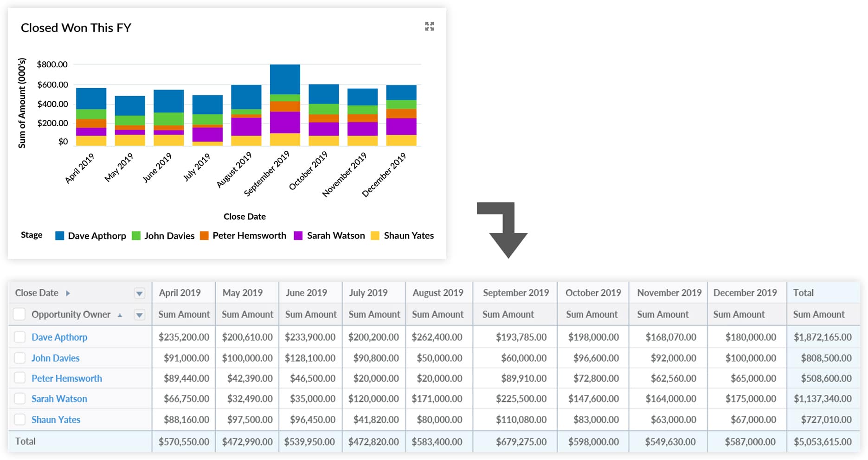This screenshot has width=868, height=460.
Task: Click the sort ascending arrow on Opportunity Owner
Action: (120, 315)
